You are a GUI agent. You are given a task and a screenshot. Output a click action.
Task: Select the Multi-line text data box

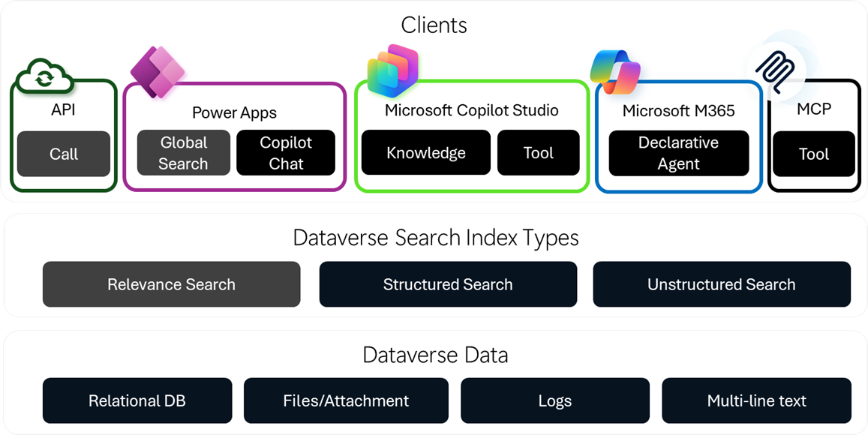click(x=756, y=400)
